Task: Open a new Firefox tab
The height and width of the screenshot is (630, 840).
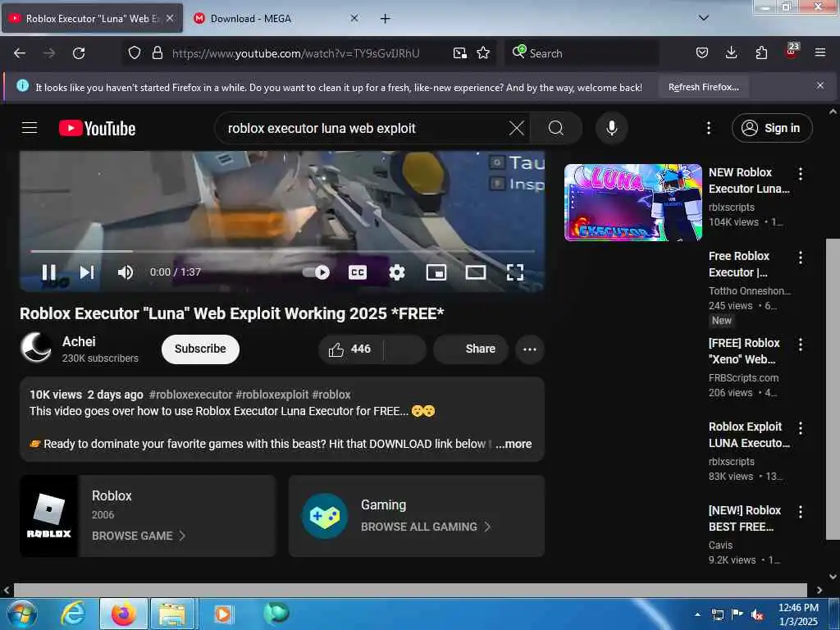Action: point(385,19)
